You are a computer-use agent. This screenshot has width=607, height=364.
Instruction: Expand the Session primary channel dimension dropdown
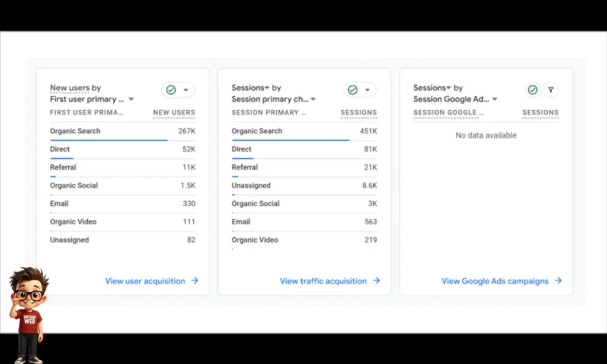pyautogui.click(x=313, y=100)
